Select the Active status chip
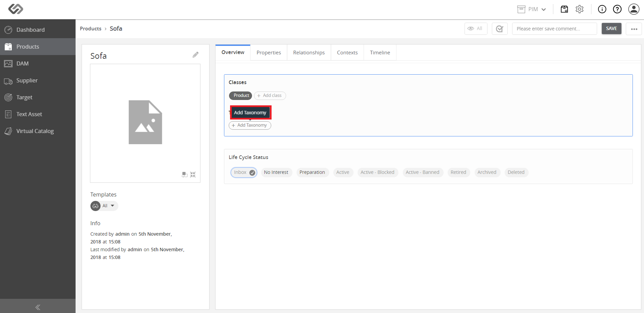 (343, 173)
